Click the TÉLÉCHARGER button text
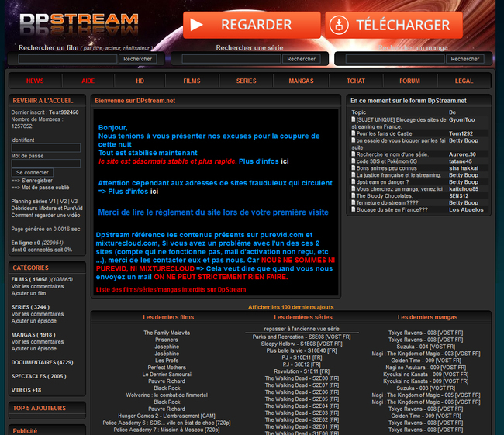The image size is (504, 435). pos(403,25)
